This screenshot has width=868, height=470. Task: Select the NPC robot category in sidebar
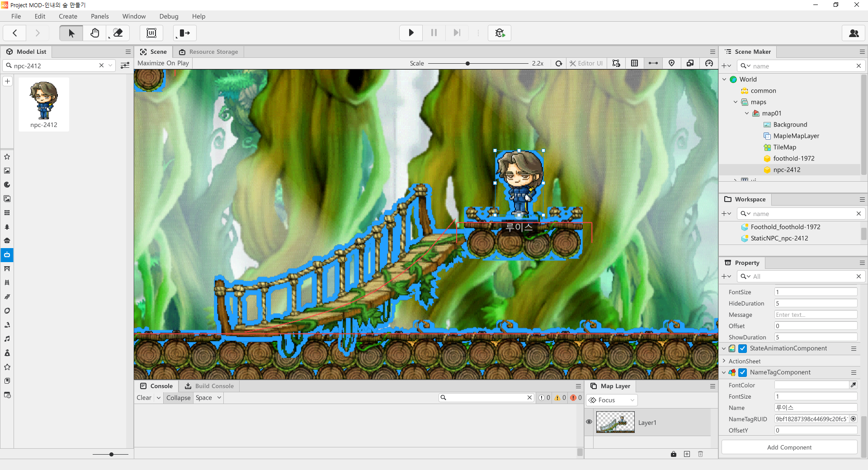coord(7,255)
